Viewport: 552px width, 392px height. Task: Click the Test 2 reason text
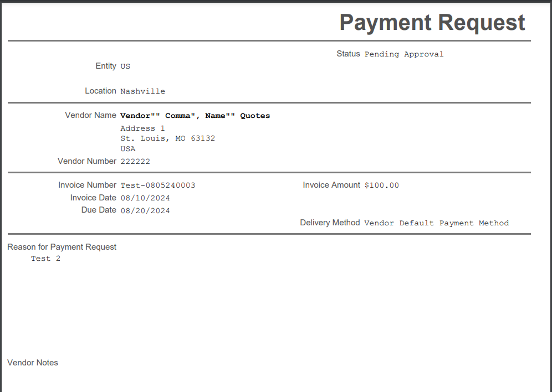(x=45, y=259)
